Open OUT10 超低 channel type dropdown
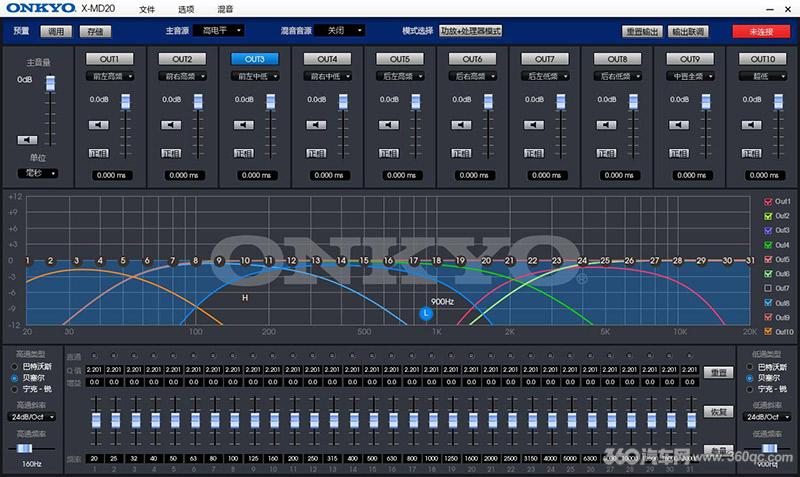The height and width of the screenshot is (477, 800). click(762, 77)
